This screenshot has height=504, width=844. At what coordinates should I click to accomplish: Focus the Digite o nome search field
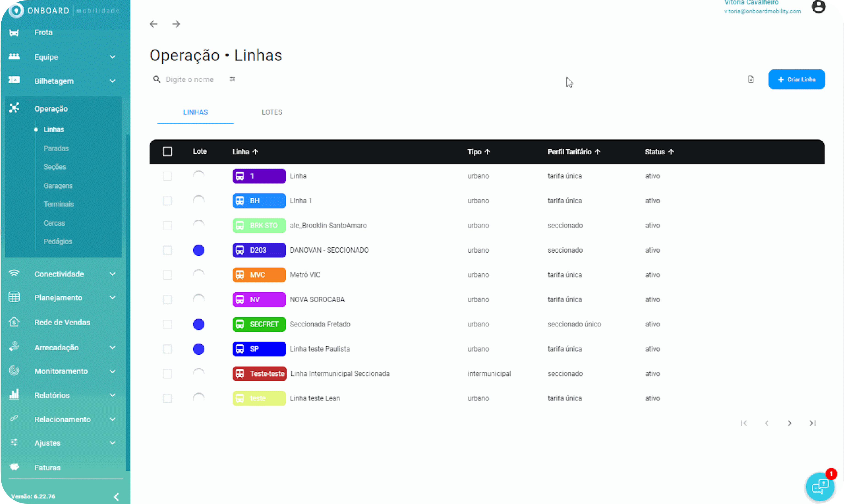189,79
